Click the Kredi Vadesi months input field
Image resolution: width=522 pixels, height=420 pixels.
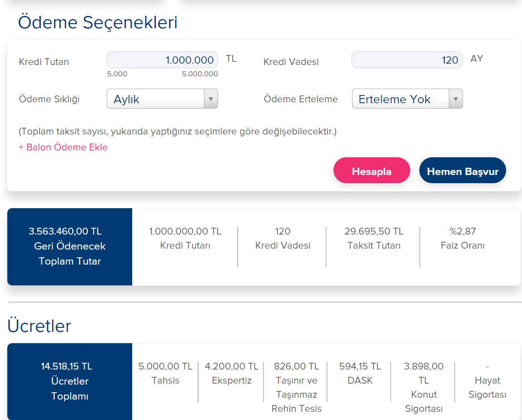[407, 60]
